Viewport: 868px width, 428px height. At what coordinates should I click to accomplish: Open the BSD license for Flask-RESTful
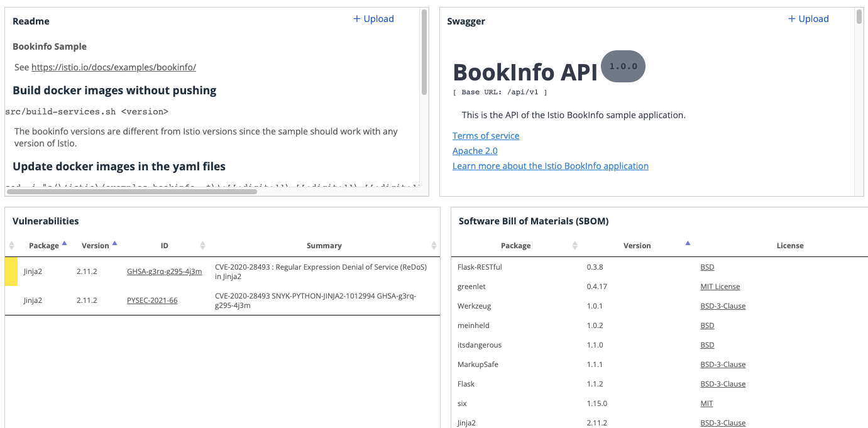[x=707, y=267]
